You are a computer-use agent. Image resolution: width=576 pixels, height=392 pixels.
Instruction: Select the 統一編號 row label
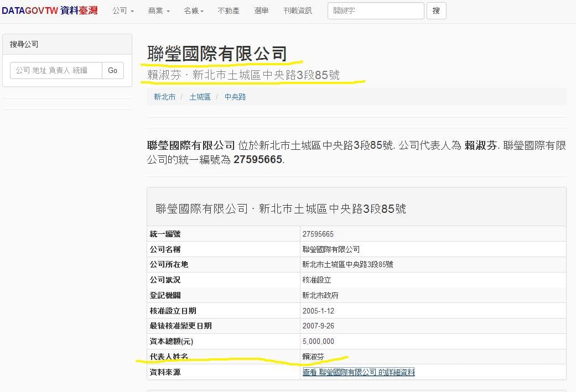(x=165, y=234)
